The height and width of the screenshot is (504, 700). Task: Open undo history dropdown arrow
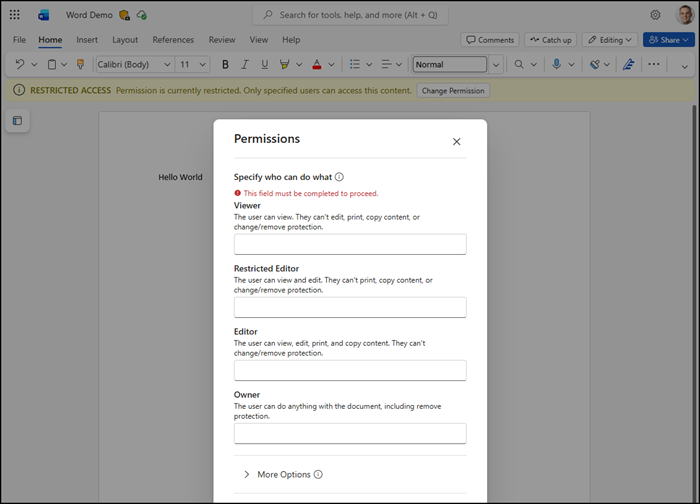(34, 65)
